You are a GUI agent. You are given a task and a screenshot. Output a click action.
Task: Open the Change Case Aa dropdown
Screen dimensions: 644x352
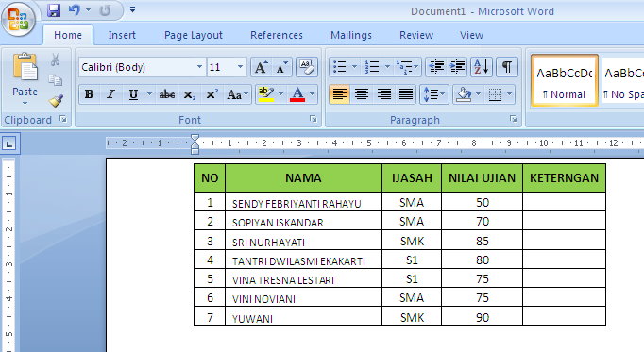(x=237, y=94)
